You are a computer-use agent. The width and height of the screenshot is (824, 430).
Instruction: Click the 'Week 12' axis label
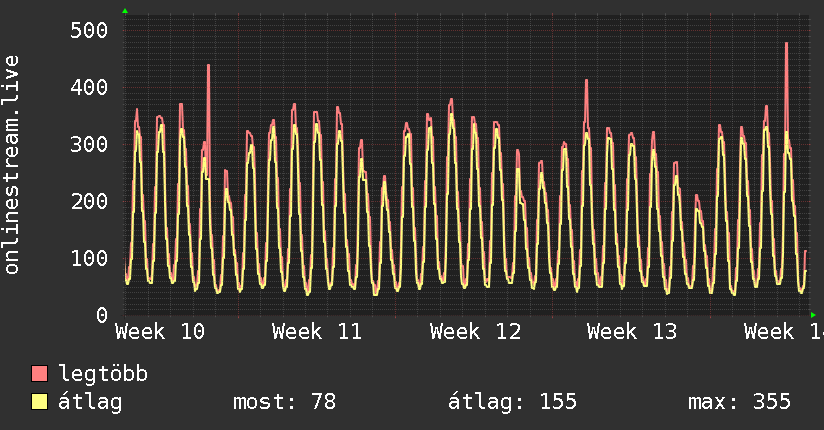click(x=475, y=332)
